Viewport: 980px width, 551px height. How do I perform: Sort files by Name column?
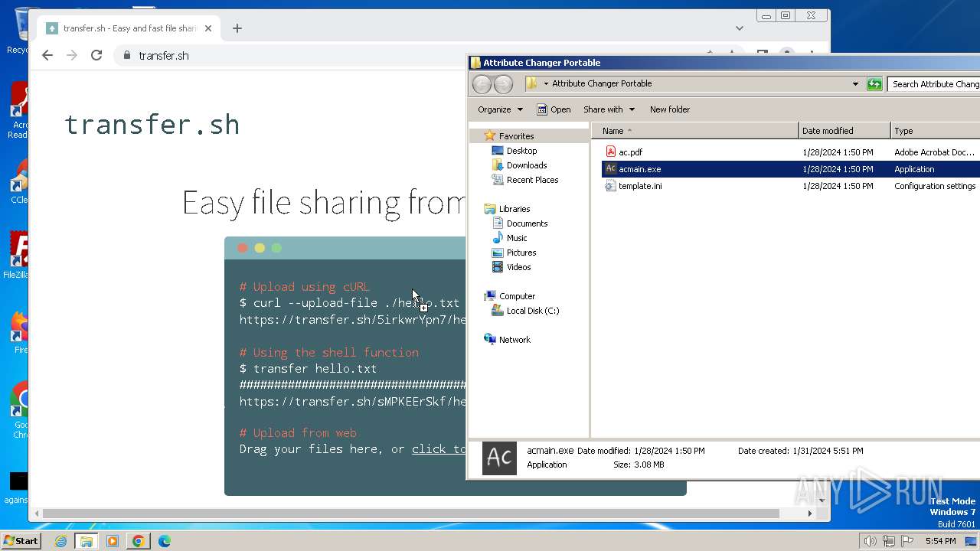point(694,131)
